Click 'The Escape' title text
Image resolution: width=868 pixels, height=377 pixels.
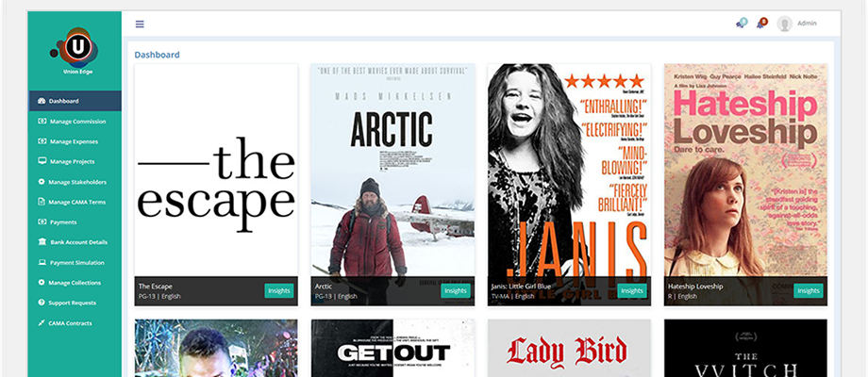click(x=155, y=287)
